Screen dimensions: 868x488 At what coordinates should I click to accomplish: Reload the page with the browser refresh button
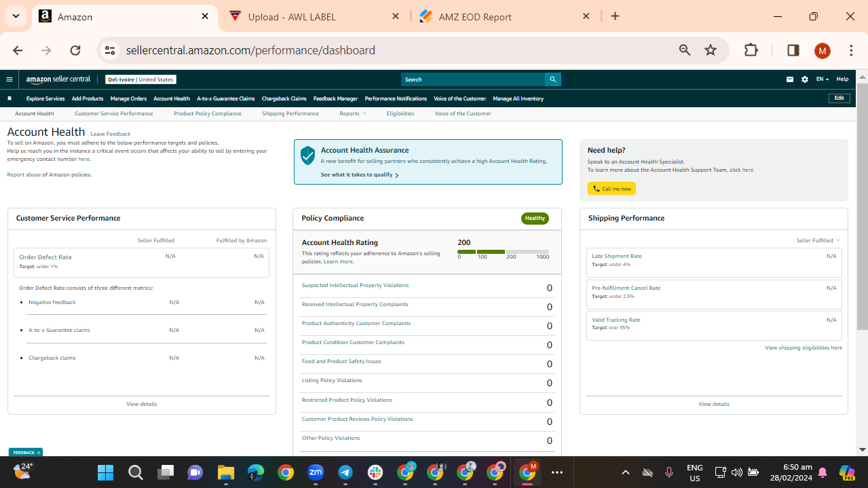click(x=75, y=50)
